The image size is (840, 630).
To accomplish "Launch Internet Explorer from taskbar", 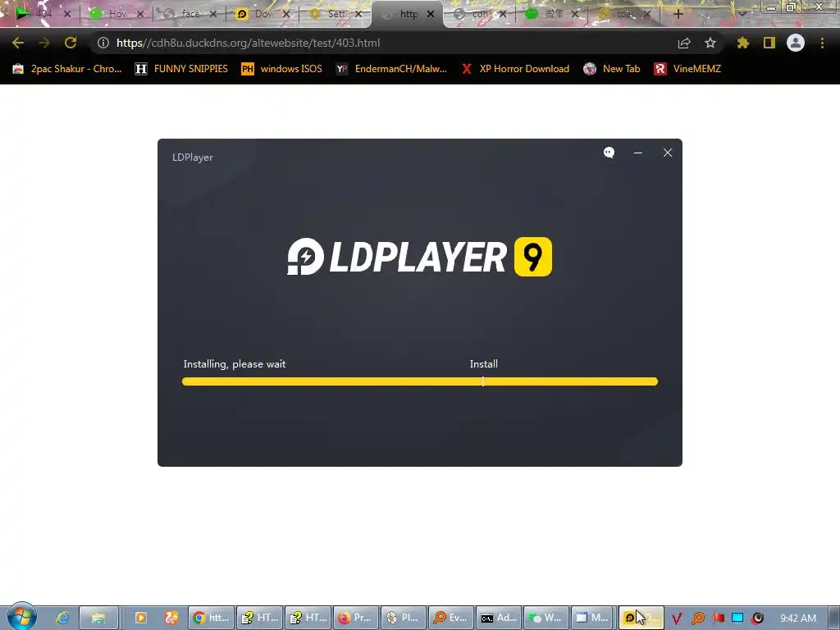I will (62, 618).
